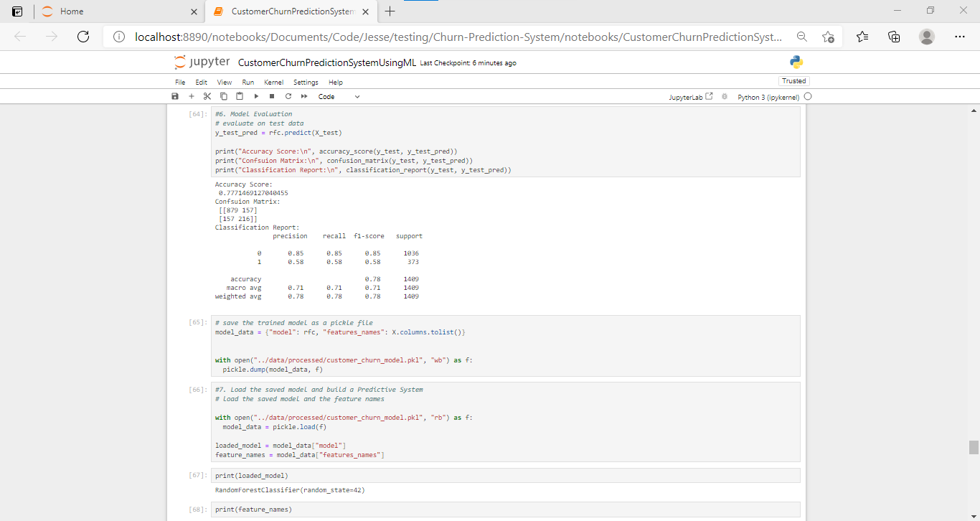980x521 pixels.
Task: Click the Trusted notebook button
Action: (x=793, y=80)
